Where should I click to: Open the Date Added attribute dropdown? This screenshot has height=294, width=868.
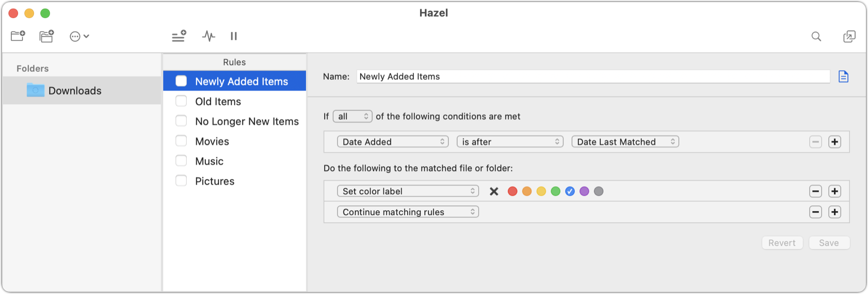tap(393, 142)
